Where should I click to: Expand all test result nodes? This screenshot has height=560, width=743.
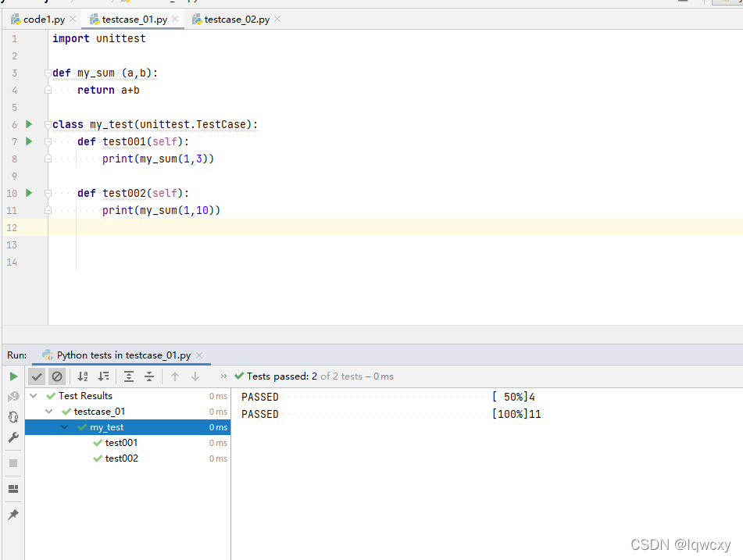point(128,376)
